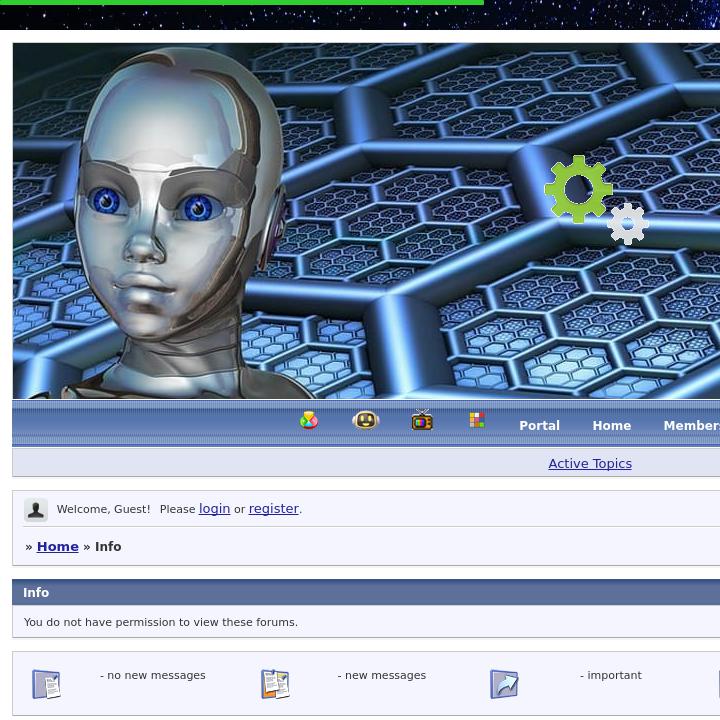Click the robot face icon in navbar
Image resolution: width=720 pixels, height=720 pixels.
click(x=366, y=420)
